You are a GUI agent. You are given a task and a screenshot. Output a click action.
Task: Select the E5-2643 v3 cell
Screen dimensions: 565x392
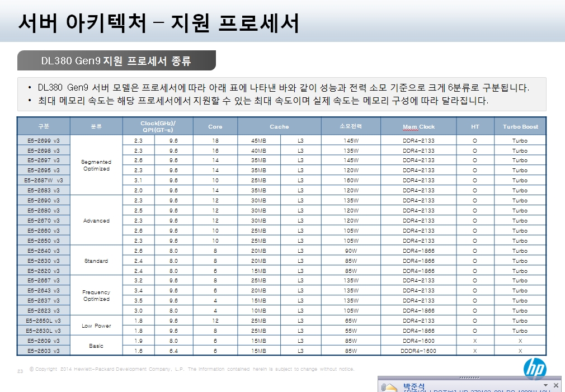click(44, 291)
